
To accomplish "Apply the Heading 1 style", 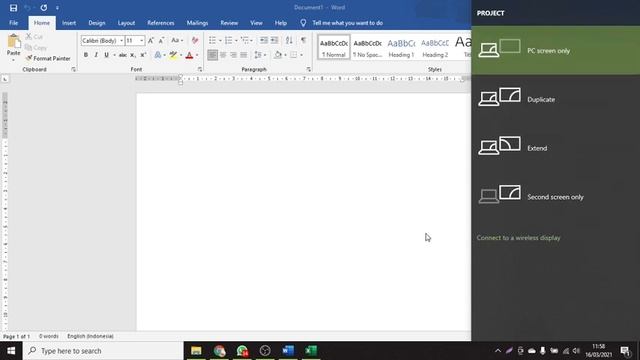I will [401, 48].
